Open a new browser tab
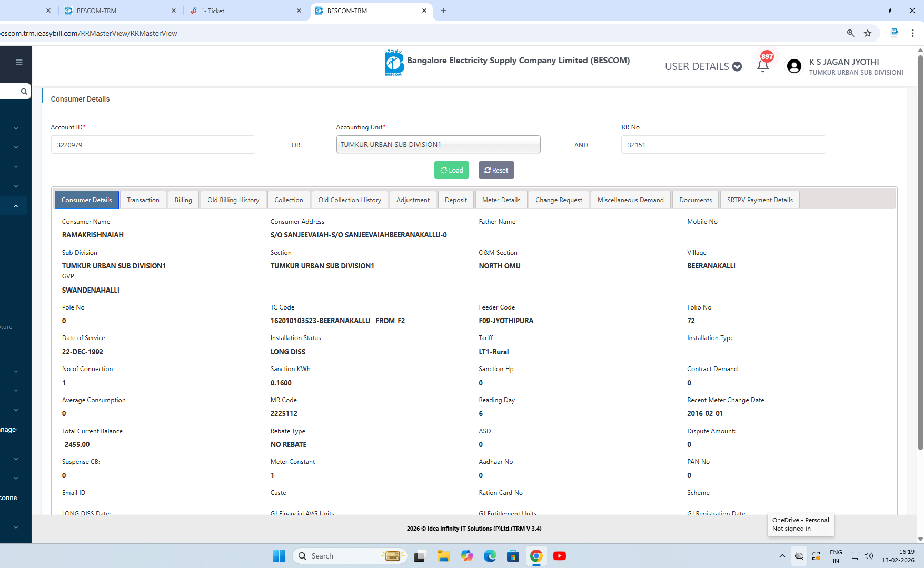 point(443,11)
